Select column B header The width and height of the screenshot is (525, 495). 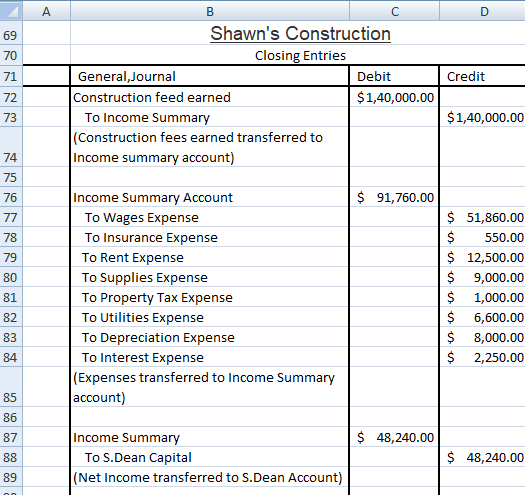(210, 11)
